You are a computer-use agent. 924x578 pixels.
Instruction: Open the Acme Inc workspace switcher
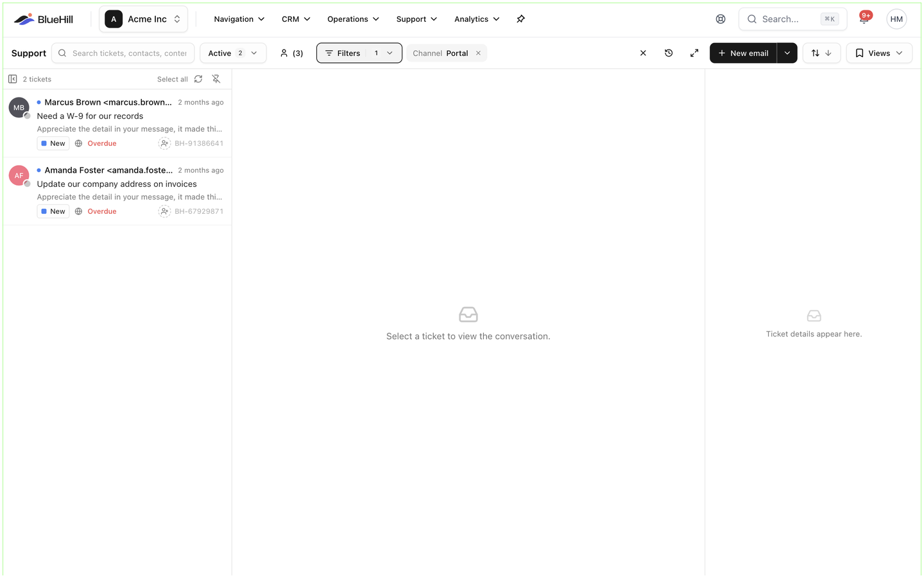click(x=144, y=19)
